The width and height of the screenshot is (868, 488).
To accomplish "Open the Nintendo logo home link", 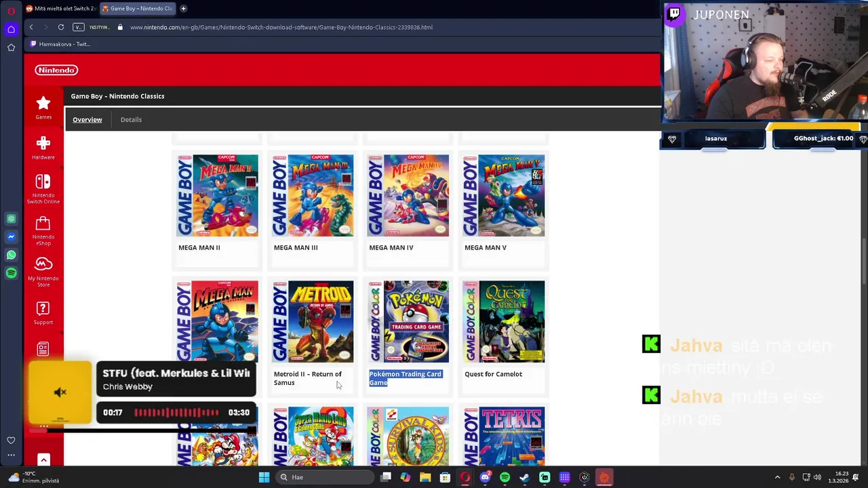I will pyautogui.click(x=57, y=70).
